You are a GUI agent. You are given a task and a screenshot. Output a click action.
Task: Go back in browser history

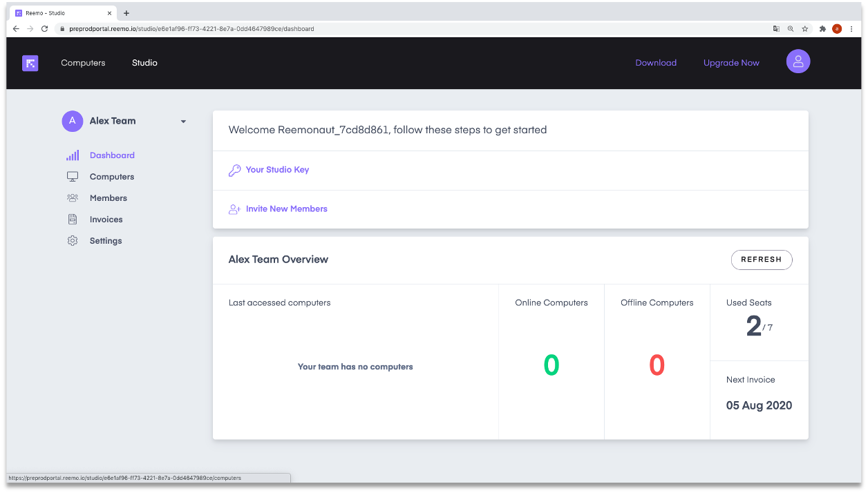[16, 29]
